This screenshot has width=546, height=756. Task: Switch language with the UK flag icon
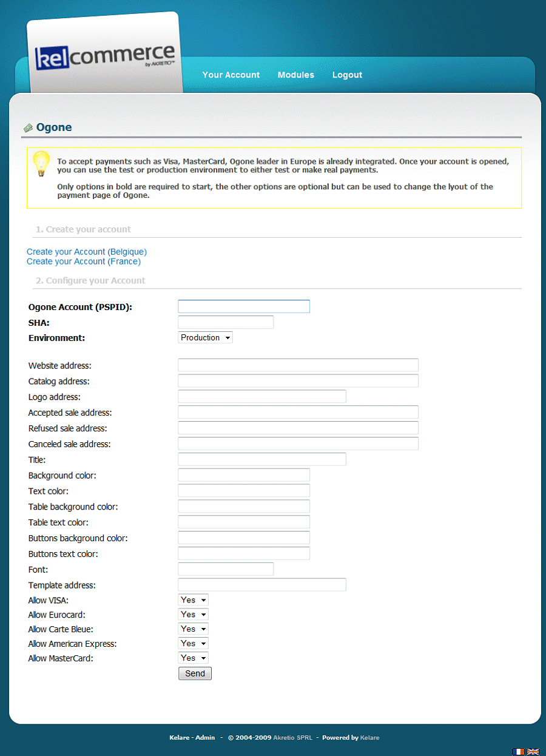533,751
